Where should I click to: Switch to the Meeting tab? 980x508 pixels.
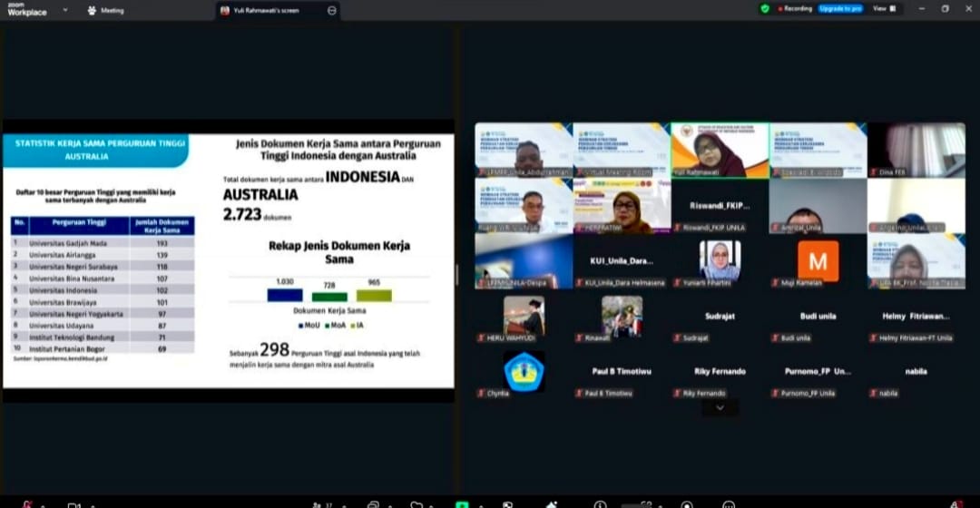(x=105, y=11)
